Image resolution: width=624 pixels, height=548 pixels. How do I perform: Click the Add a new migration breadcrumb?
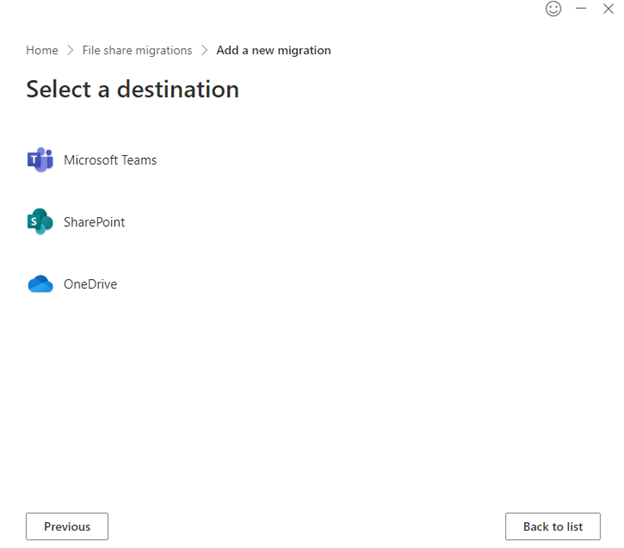(x=273, y=50)
